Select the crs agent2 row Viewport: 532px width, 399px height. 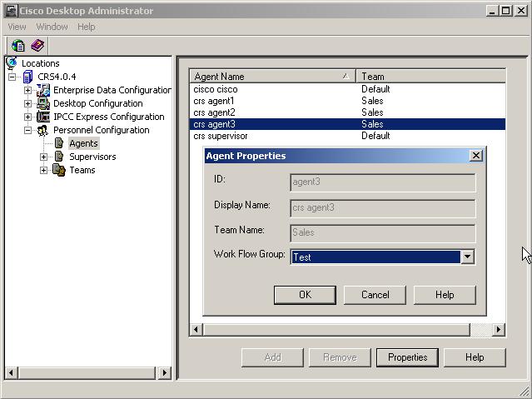point(347,112)
